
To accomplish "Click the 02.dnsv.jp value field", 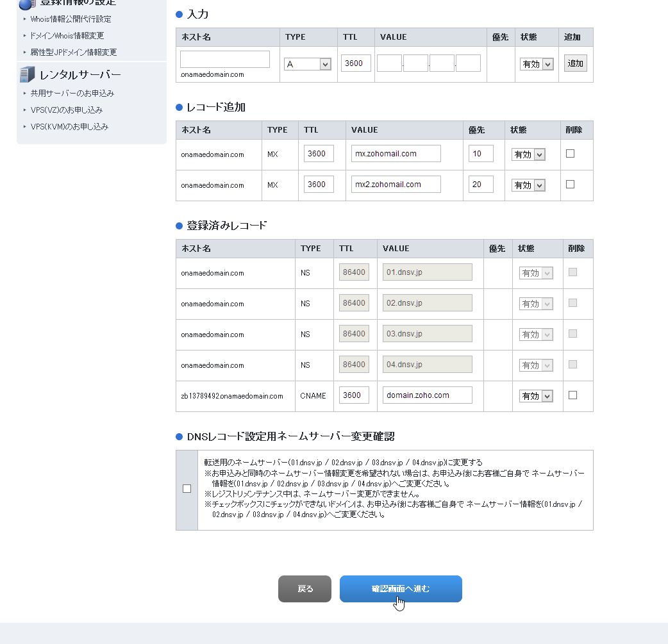I will [428, 303].
